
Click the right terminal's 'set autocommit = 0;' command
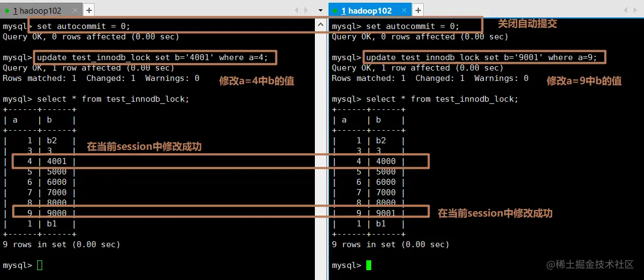[x=412, y=26]
